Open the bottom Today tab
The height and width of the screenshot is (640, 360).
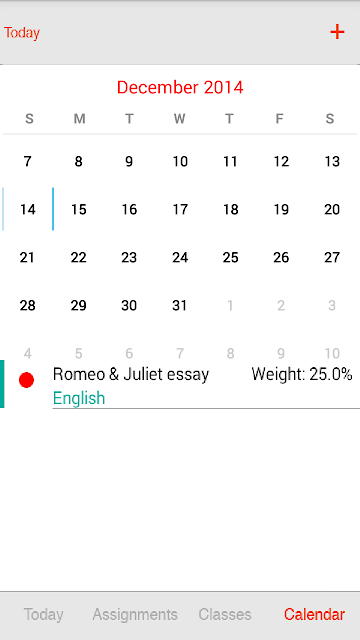[x=43, y=614]
